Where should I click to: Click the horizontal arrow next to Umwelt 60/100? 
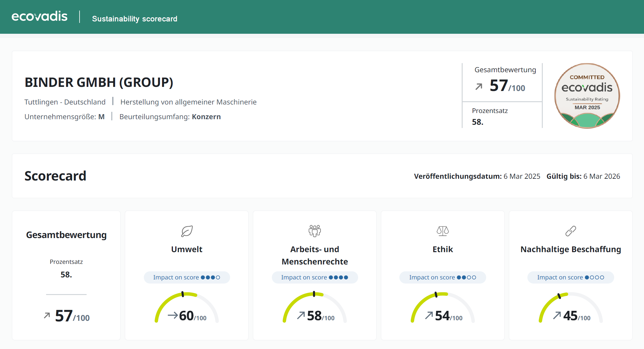(173, 316)
